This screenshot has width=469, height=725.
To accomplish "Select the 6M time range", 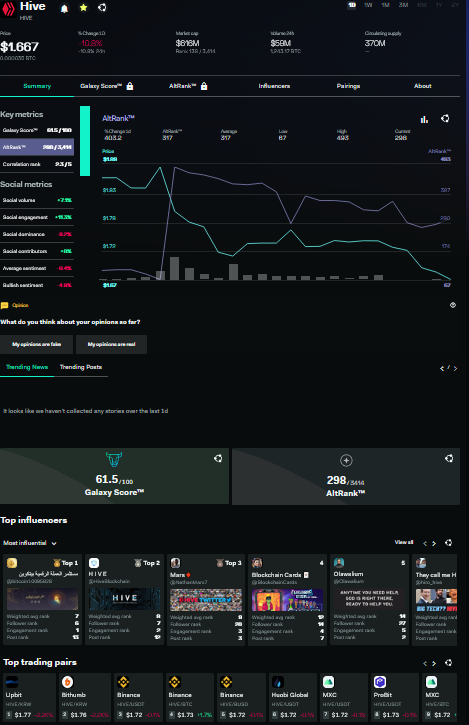I will [x=421, y=5].
